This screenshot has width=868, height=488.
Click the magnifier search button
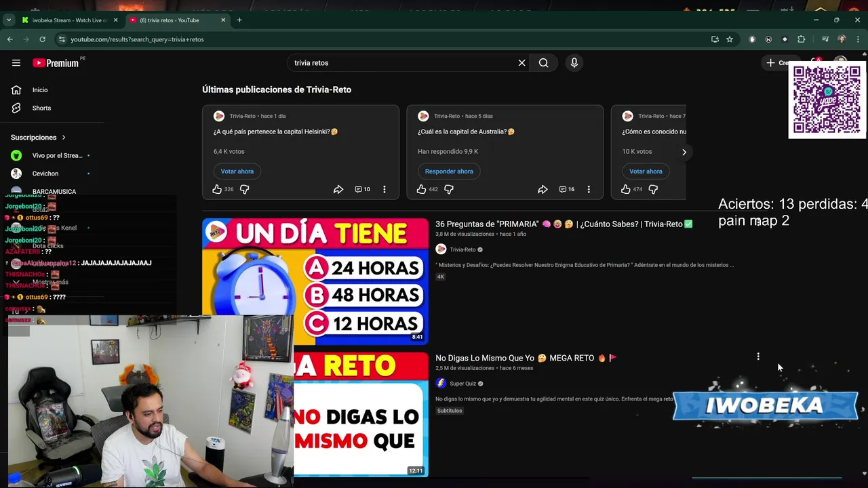(543, 63)
